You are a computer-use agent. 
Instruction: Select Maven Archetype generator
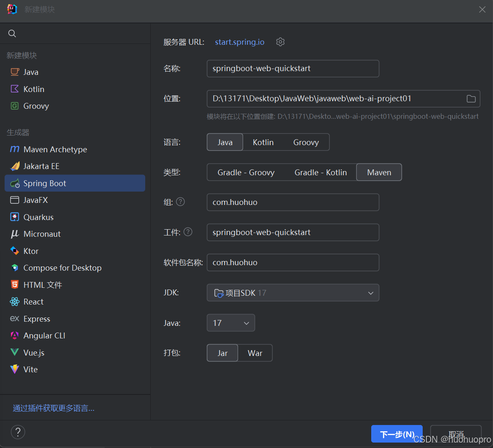[75, 149]
